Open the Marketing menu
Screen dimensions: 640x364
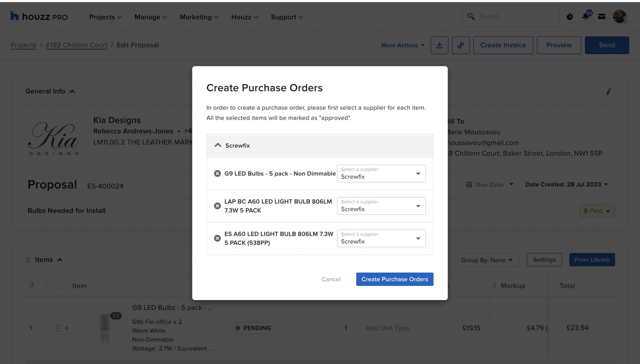tap(199, 17)
